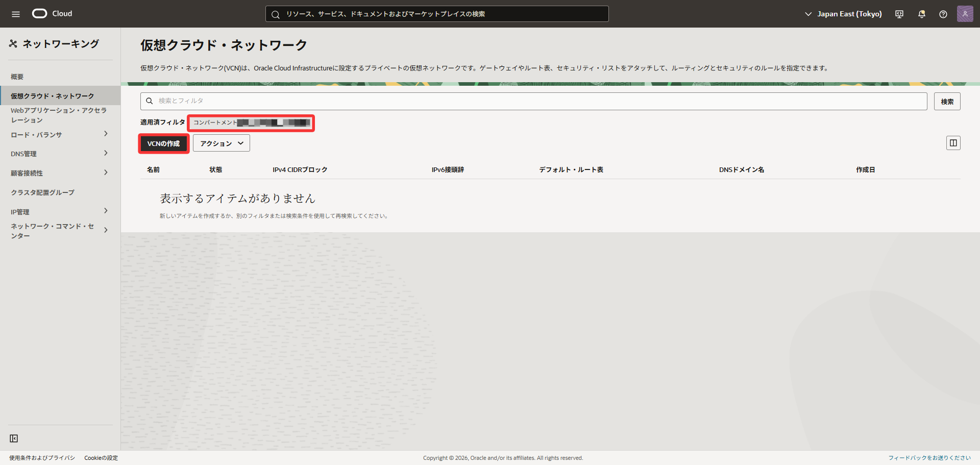Expand the DNS管理 section
This screenshot has height=465, width=980.
[x=106, y=153]
